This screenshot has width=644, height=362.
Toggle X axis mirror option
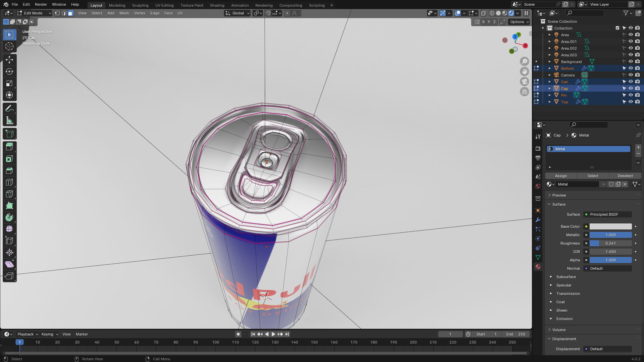point(483,22)
